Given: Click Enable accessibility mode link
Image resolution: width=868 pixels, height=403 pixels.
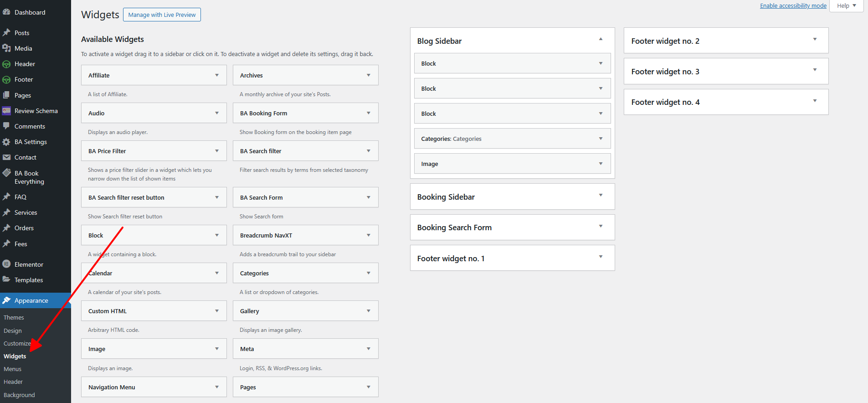Looking at the screenshot, I should (793, 6).
